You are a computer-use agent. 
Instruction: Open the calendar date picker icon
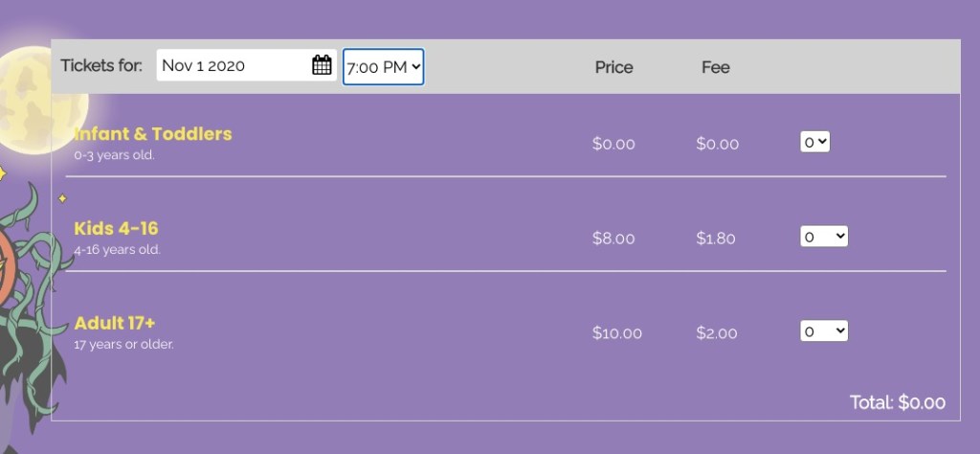[322, 65]
